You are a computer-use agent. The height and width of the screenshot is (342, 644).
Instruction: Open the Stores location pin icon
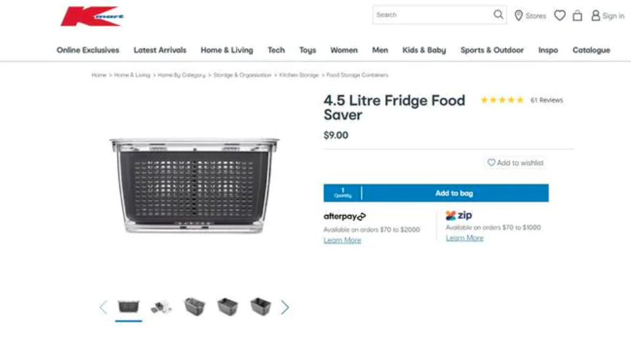(x=518, y=16)
